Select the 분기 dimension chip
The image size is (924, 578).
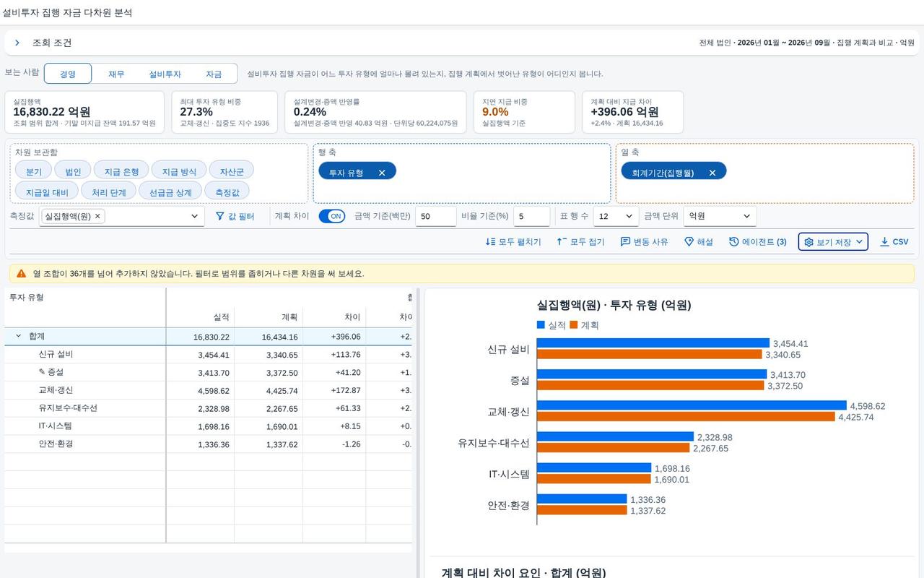(34, 171)
